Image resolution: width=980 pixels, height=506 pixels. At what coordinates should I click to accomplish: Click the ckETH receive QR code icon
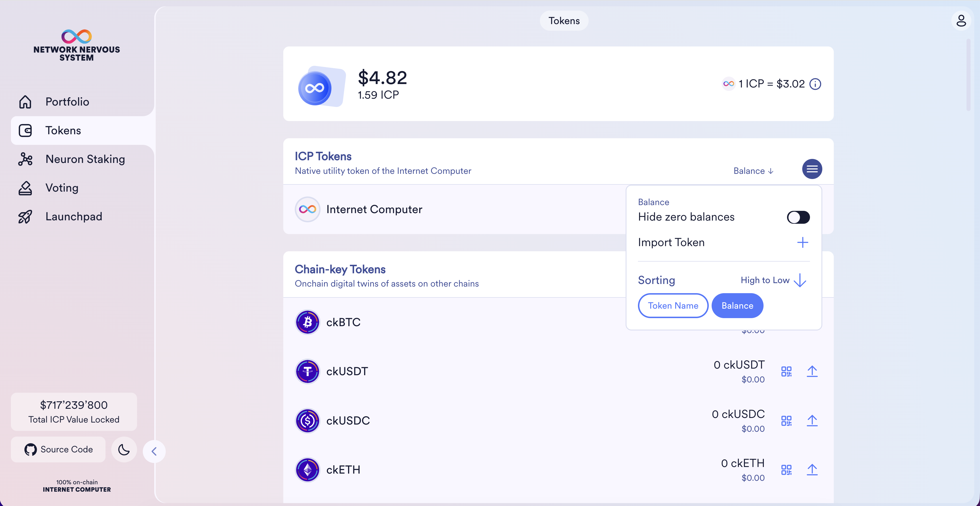[786, 470]
